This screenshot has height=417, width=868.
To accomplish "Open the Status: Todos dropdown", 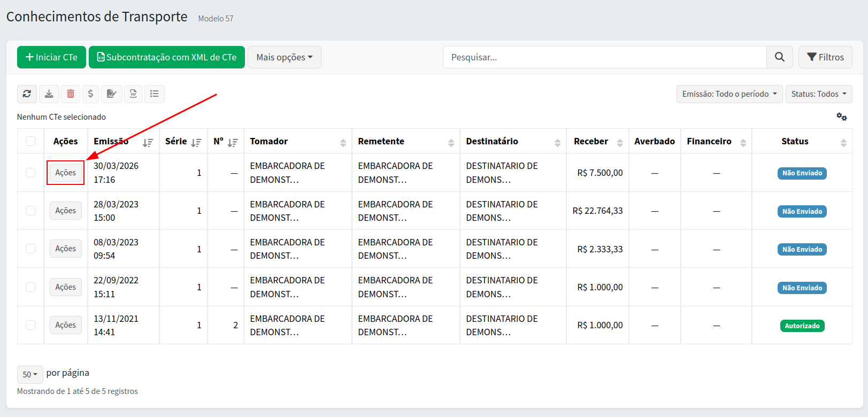I will tap(818, 94).
